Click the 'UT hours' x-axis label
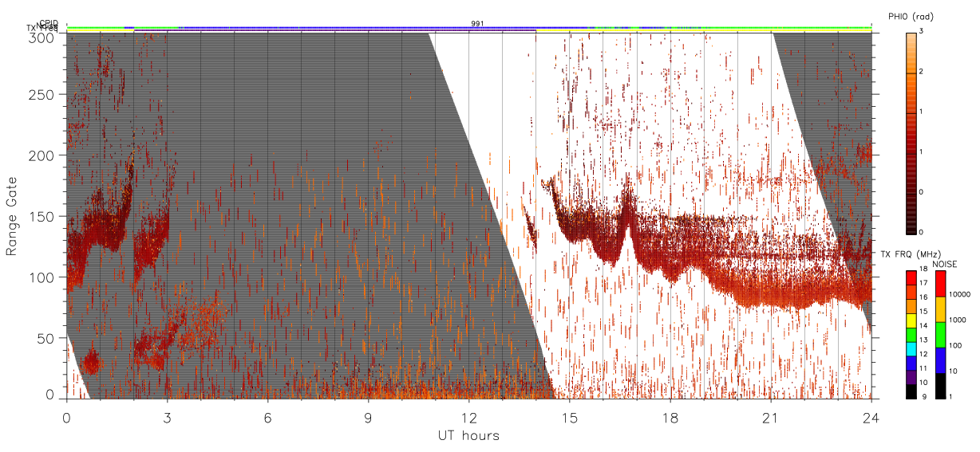Viewport: 980px width, 452px height. coord(468,435)
